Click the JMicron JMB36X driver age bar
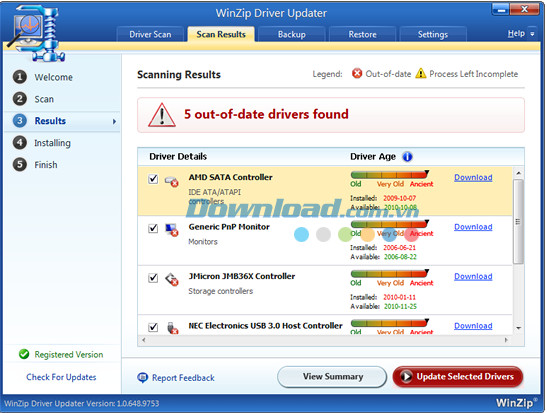Screen dimensions: 547x413 pyautogui.click(x=390, y=273)
